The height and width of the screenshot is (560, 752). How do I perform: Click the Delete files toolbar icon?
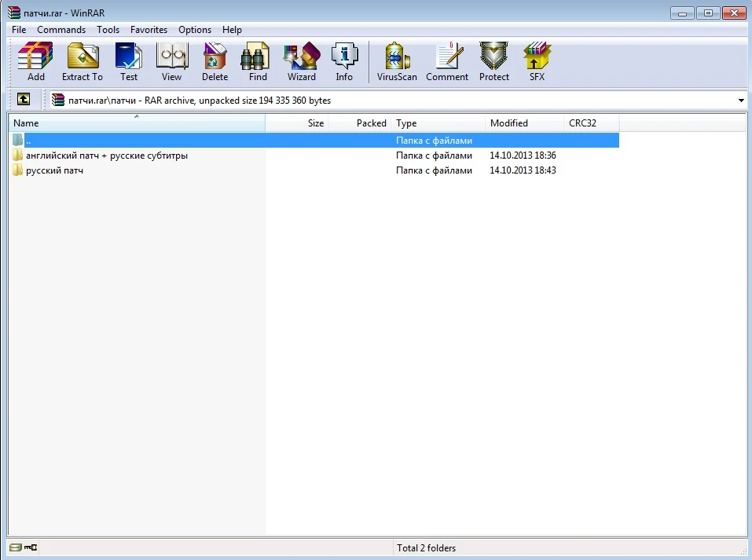(215, 61)
